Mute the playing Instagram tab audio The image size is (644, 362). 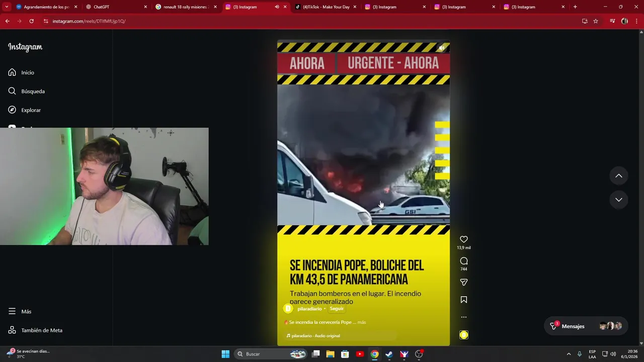click(x=277, y=7)
